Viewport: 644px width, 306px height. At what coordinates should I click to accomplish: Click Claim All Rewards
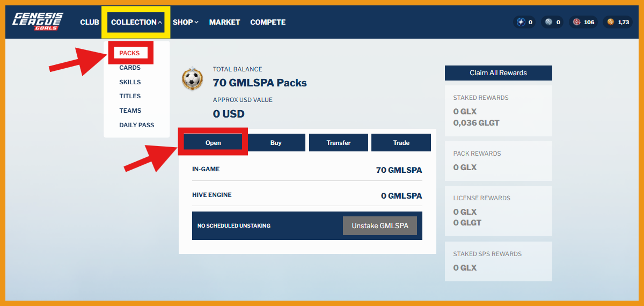(x=498, y=72)
